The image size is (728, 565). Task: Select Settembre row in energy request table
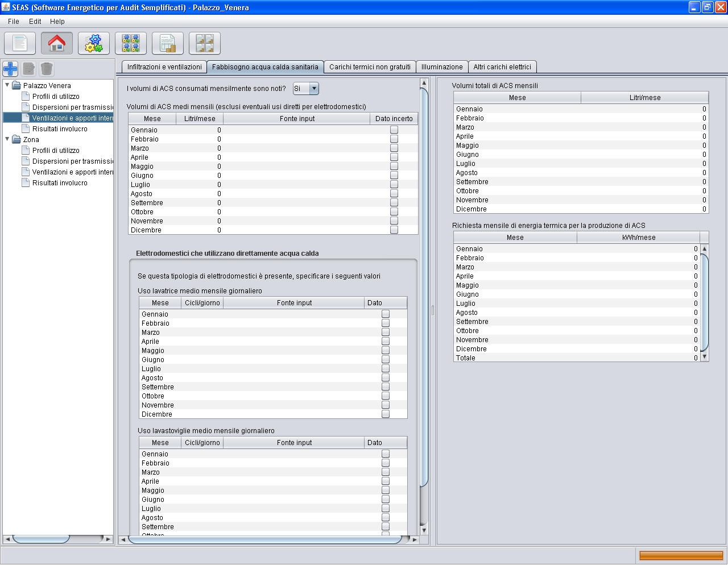pyautogui.click(x=577, y=322)
